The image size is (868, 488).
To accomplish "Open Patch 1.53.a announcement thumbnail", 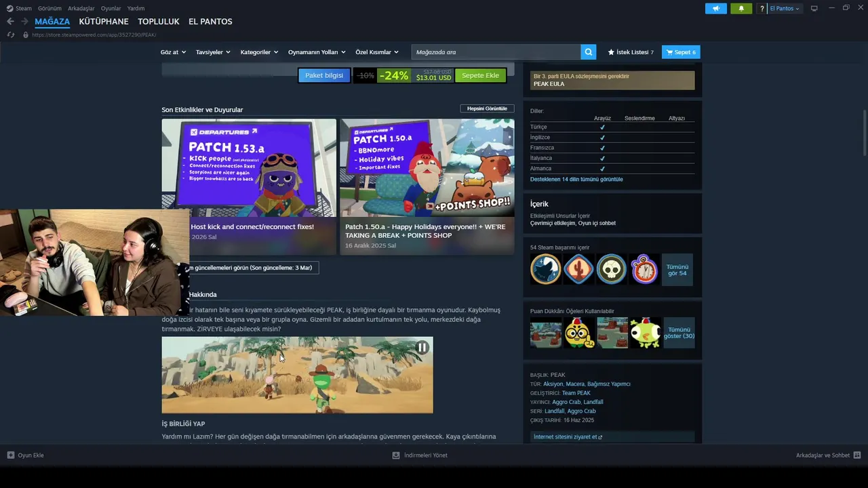I will pyautogui.click(x=249, y=168).
